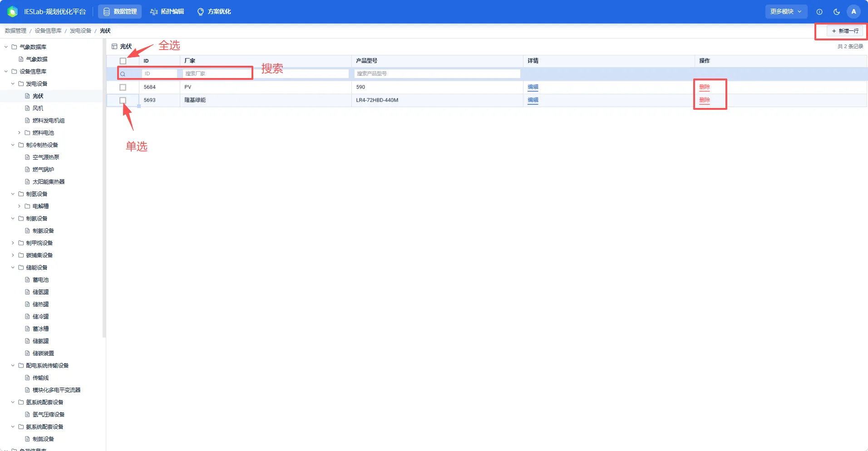Click the 搜索产品型号 filter field
868x451 pixels.
(x=437, y=74)
